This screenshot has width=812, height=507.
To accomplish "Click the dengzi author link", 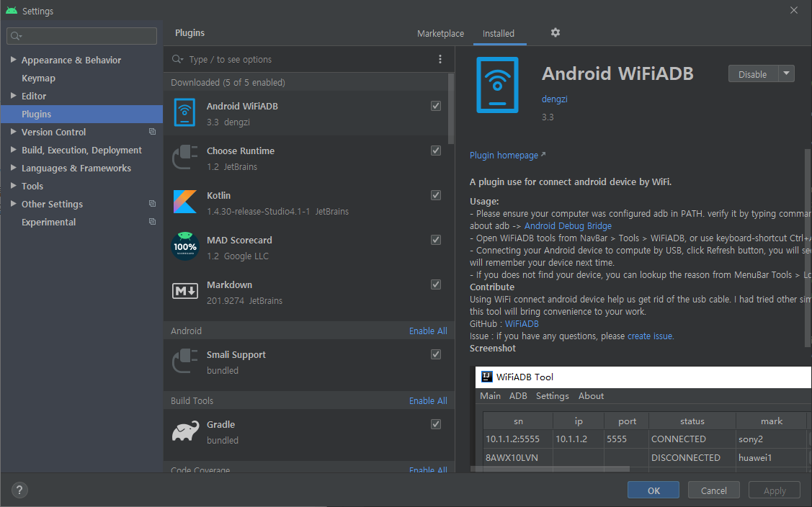I will coord(555,99).
